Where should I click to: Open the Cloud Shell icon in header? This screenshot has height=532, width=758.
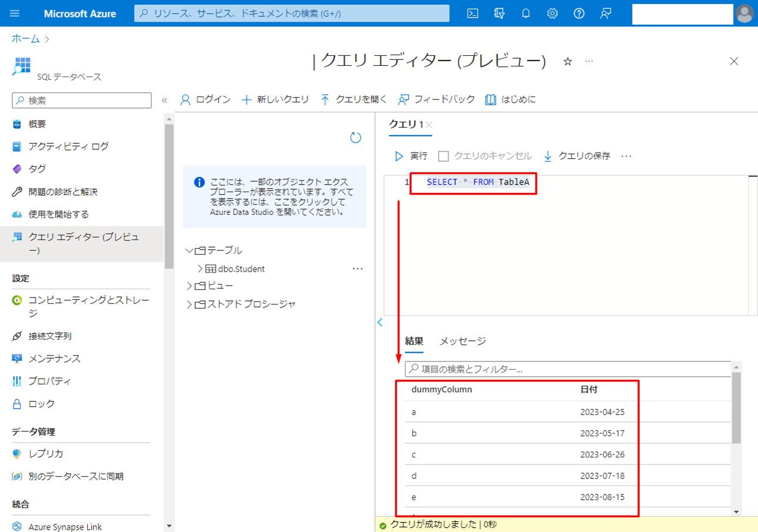click(472, 14)
